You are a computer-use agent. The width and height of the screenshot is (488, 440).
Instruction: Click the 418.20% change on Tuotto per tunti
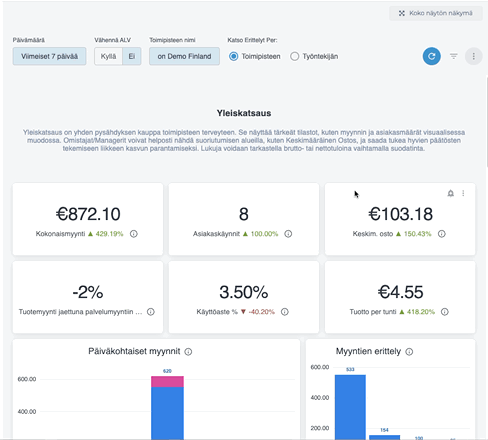coord(421,312)
